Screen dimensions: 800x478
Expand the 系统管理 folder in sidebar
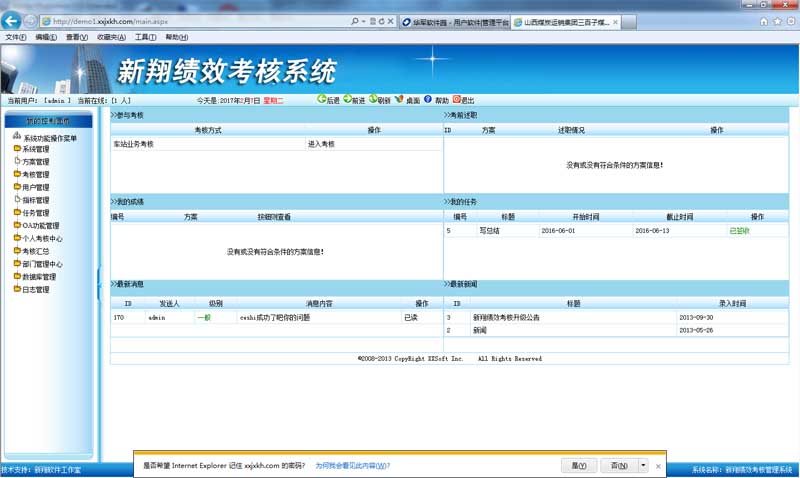coord(17,149)
